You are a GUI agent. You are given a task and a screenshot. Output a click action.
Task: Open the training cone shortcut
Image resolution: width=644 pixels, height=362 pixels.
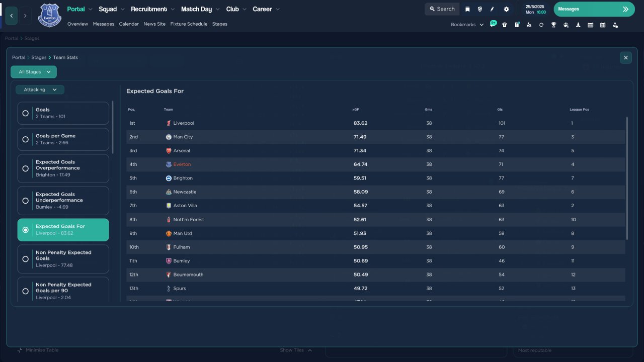[578, 25]
